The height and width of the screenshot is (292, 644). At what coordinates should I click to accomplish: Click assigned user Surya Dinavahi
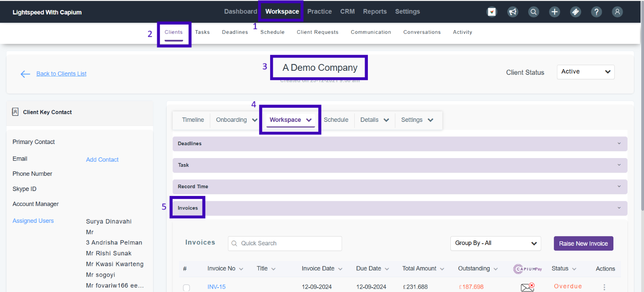pyautogui.click(x=109, y=222)
